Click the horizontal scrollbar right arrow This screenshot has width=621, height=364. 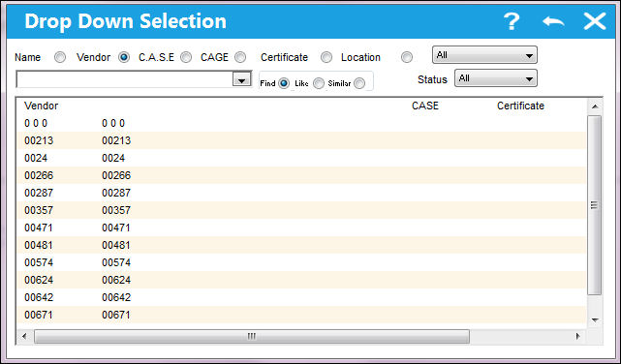[578, 336]
